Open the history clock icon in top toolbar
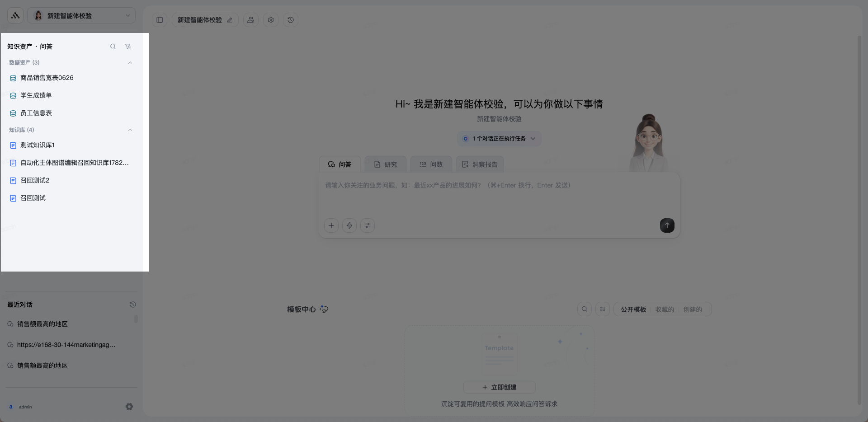Screen dimensions: 868x422 point(291,20)
